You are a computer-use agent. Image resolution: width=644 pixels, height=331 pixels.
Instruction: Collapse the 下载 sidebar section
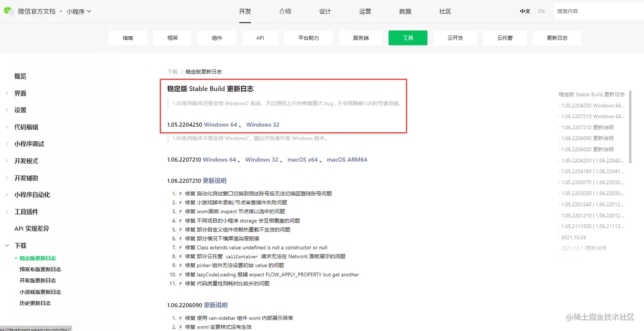click(20, 246)
